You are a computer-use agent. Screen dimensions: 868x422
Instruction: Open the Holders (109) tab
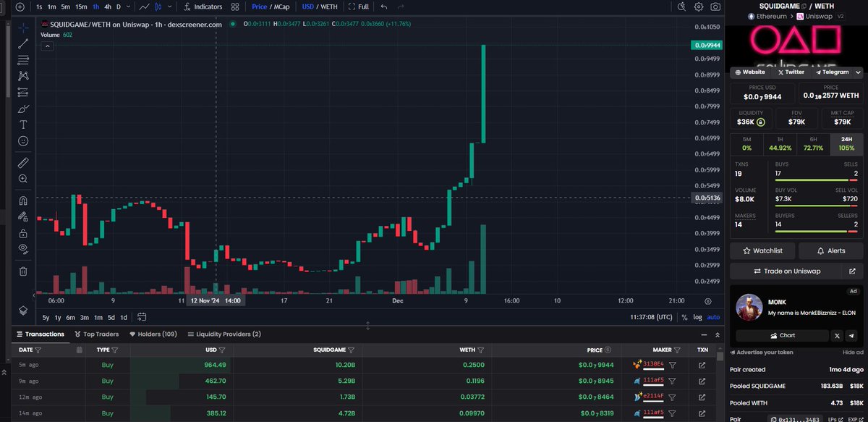[x=153, y=334]
